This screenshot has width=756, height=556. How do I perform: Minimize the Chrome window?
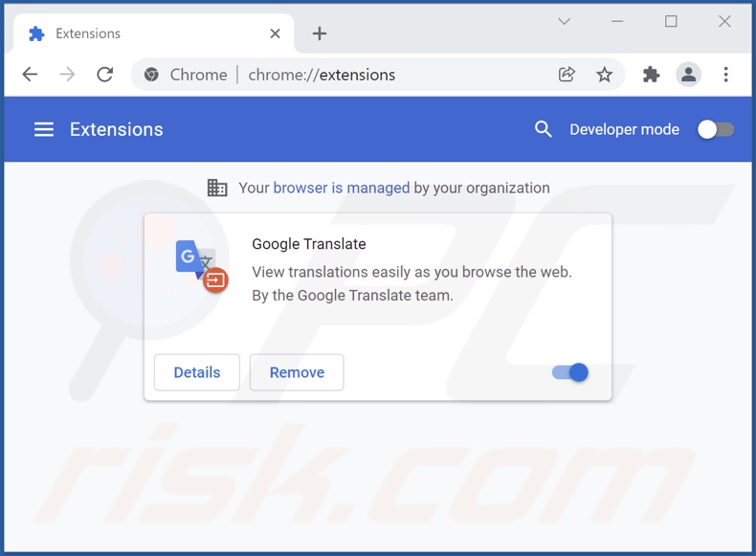pyautogui.click(x=617, y=21)
